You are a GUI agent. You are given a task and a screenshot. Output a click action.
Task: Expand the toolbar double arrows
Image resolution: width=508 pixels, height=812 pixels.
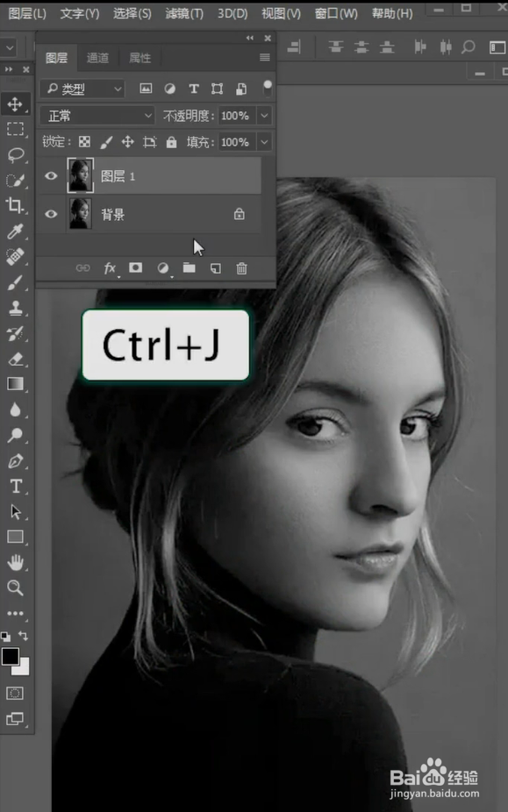[9, 69]
